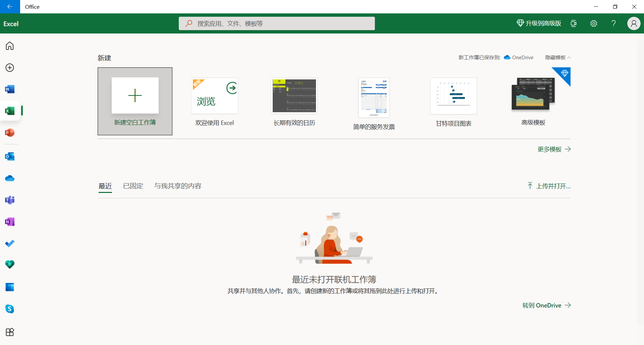Viewport: 644px width, 345px height.
Task: Open the To Do app from the sidebar
Action: pos(10,244)
